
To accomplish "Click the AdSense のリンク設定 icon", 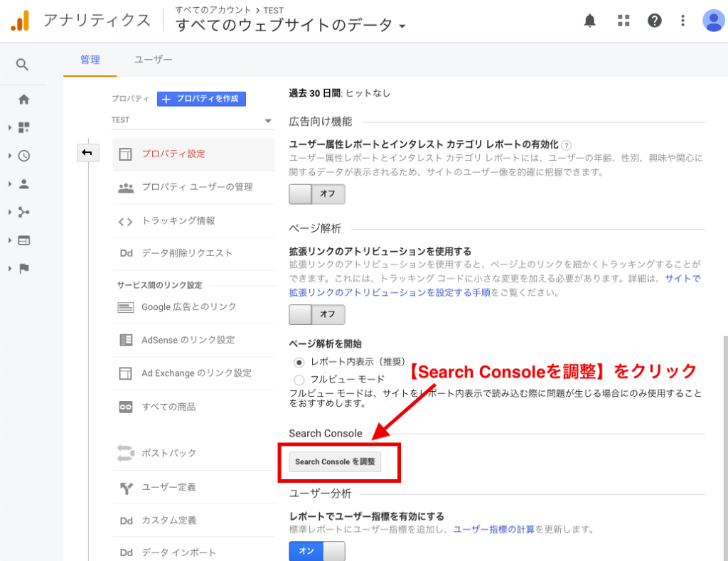I will (x=125, y=340).
